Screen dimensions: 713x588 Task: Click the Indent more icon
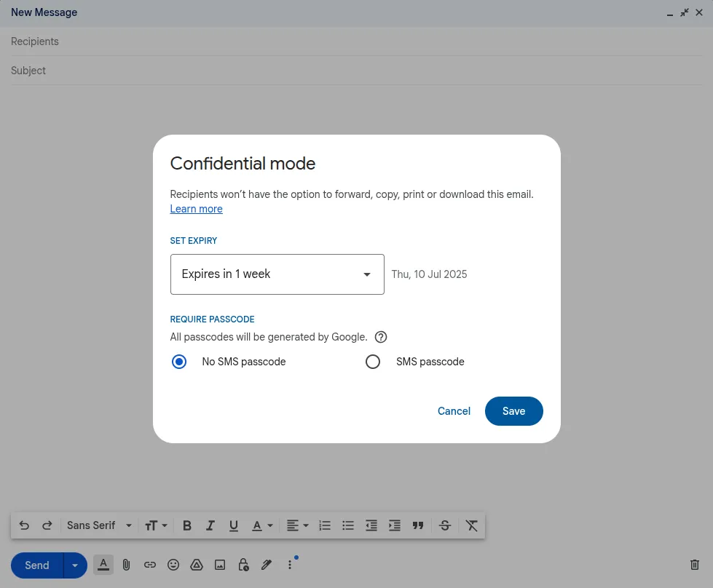(394, 525)
